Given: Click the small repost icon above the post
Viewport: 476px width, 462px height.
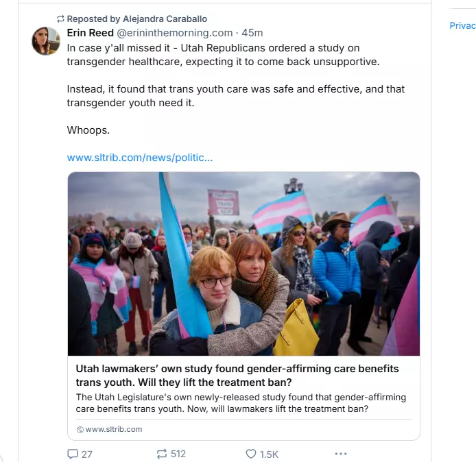Looking at the screenshot, I should 60,19.
